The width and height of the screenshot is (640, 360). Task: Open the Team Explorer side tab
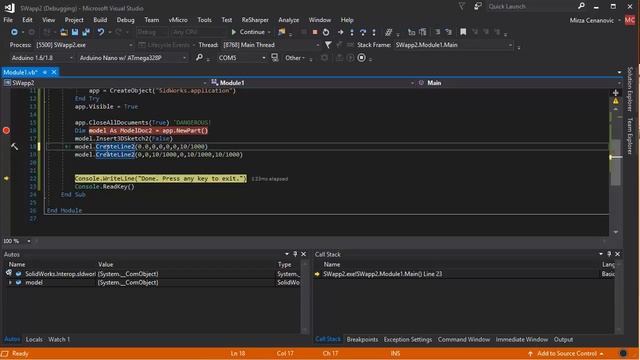point(630,136)
